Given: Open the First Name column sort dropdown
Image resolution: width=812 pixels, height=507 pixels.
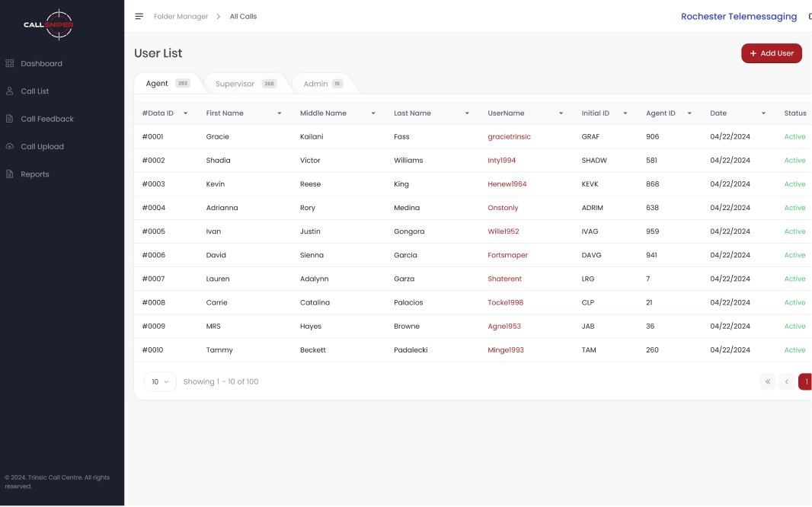Looking at the screenshot, I should tap(280, 113).
